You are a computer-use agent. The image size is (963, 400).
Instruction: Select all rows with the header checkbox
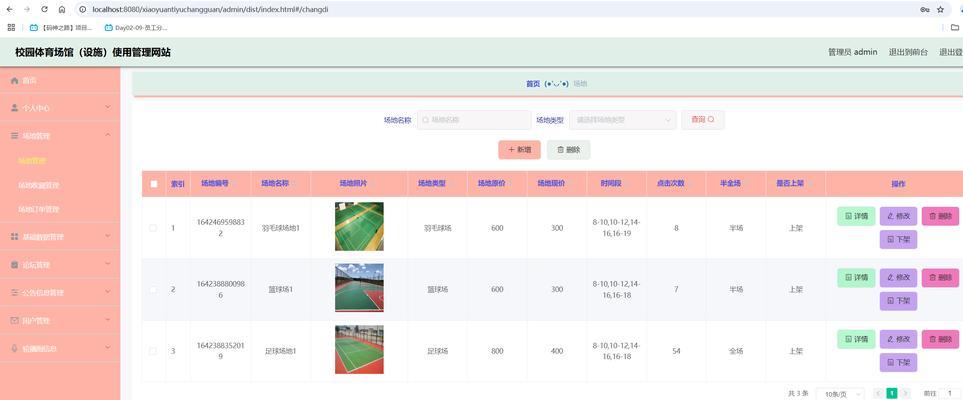pyautogui.click(x=154, y=184)
